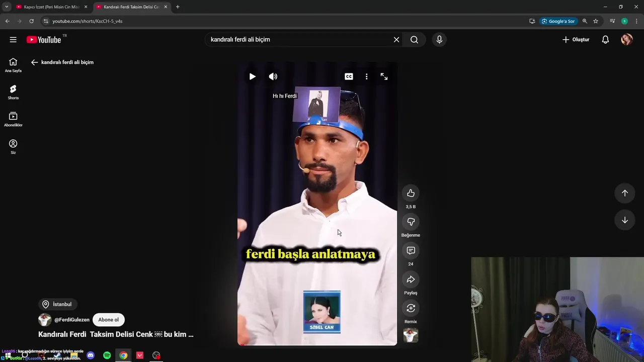644x362 pixels.
Task: Go back in browser history
Action: [7, 21]
